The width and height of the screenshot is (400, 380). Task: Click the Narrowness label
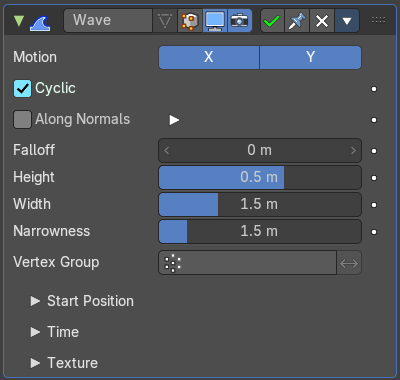coord(52,231)
